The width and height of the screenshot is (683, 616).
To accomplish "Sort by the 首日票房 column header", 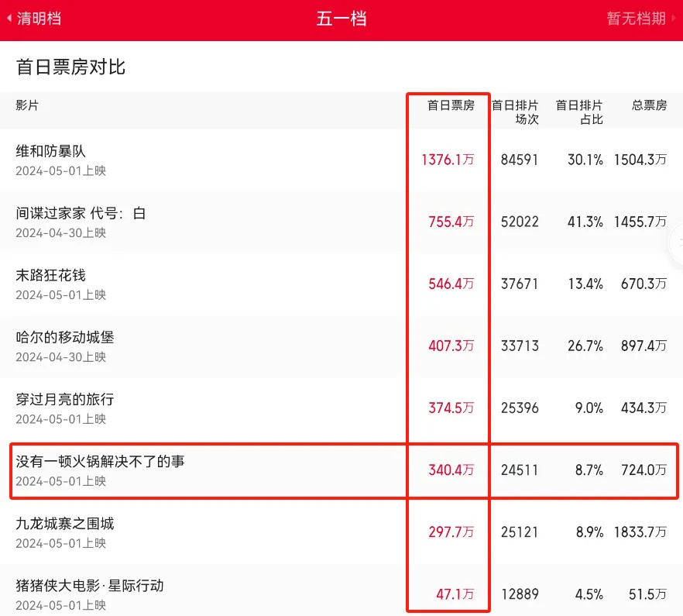I will point(451,105).
